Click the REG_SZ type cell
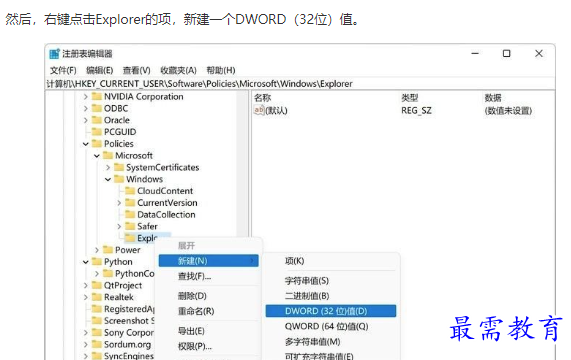Image resolution: width=571 pixels, height=360 pixels. coord(416,110)
